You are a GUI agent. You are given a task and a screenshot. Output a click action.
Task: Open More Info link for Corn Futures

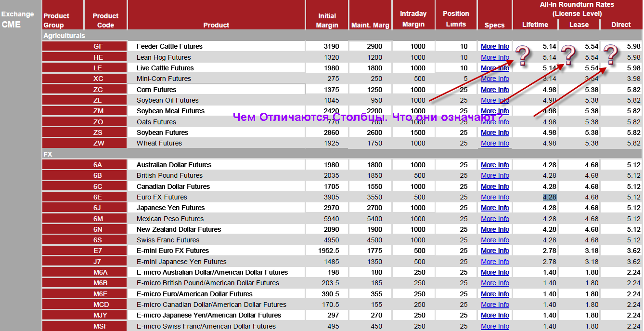click(495, 90)
